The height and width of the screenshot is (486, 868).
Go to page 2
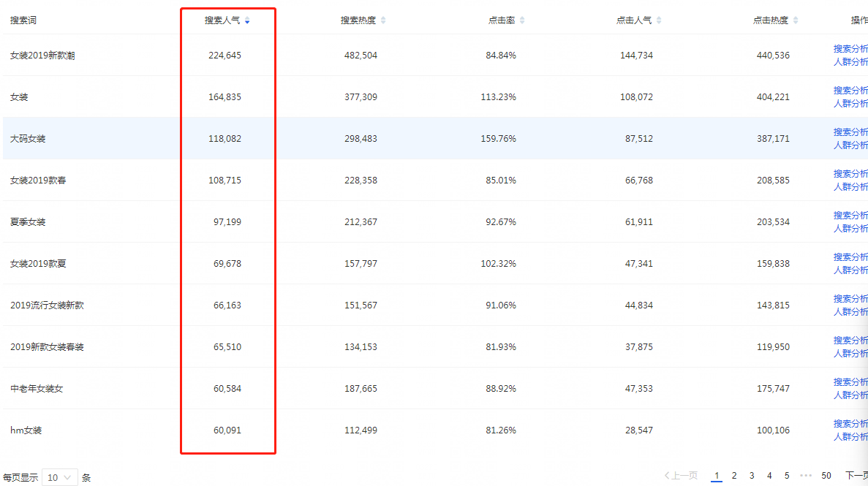pyautogui.click(x=734, y=476)
